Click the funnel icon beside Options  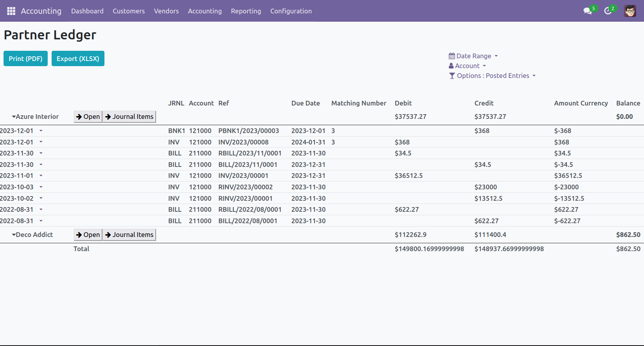pos(452,76)
